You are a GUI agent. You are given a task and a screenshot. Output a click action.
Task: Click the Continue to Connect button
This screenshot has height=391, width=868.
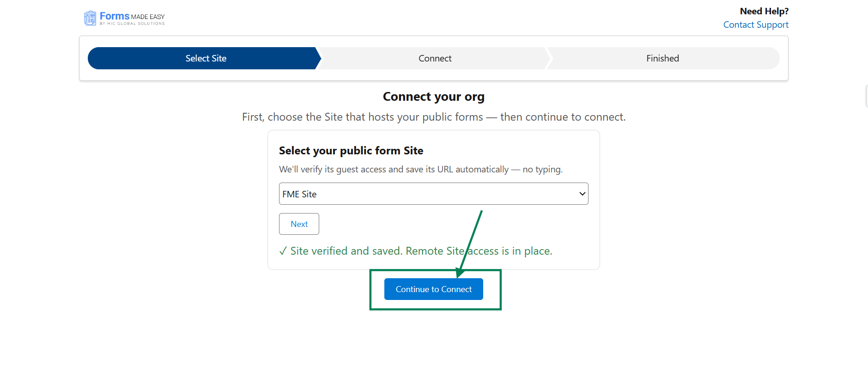coord(433,289)
